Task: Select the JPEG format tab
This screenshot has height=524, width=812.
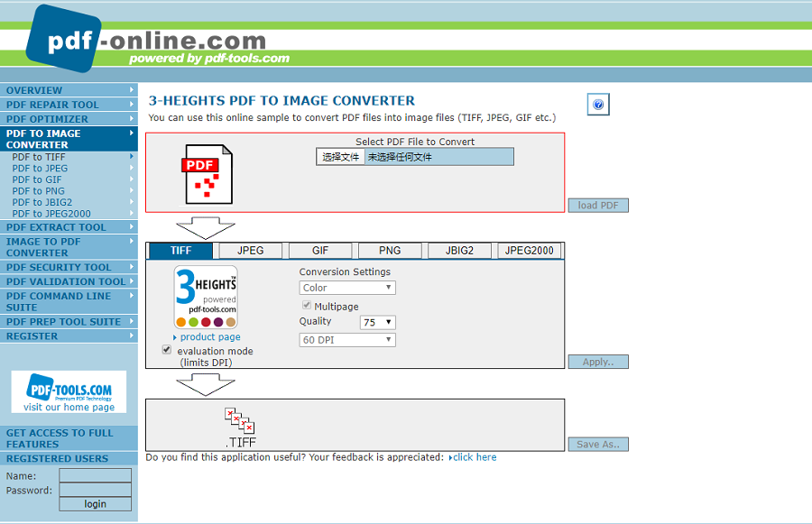Action: 251,251
